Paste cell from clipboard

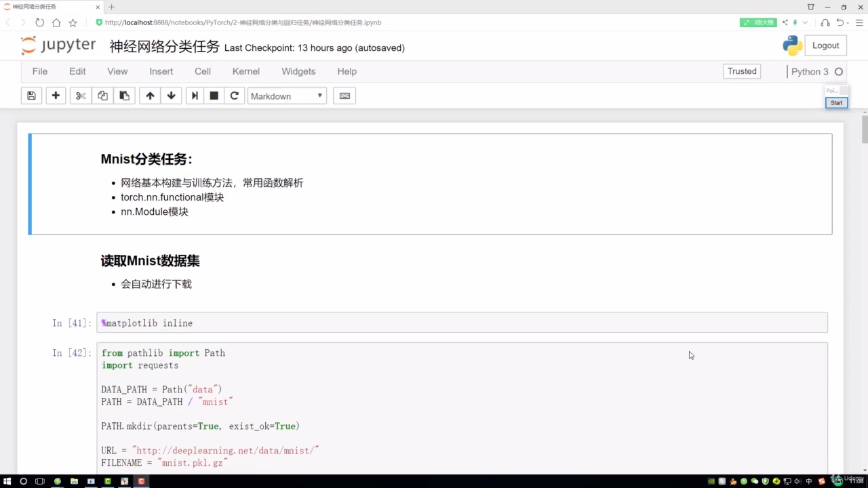click(124, 96)
